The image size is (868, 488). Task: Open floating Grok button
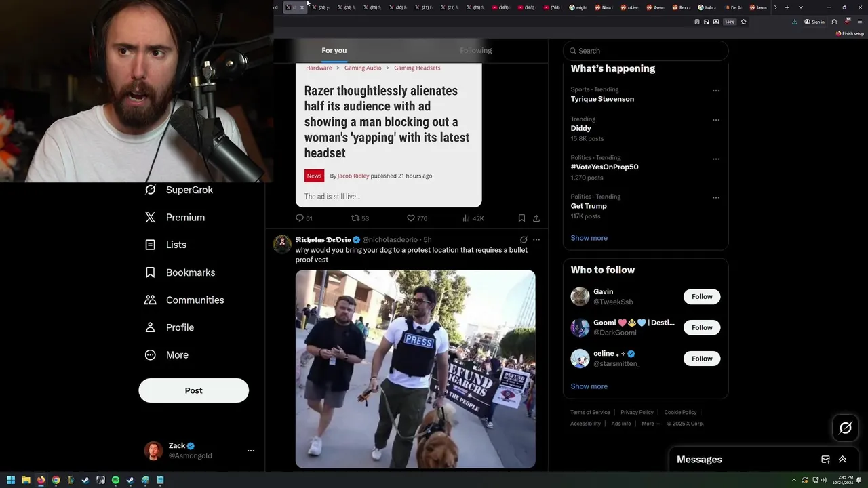[x=845, y=428]
